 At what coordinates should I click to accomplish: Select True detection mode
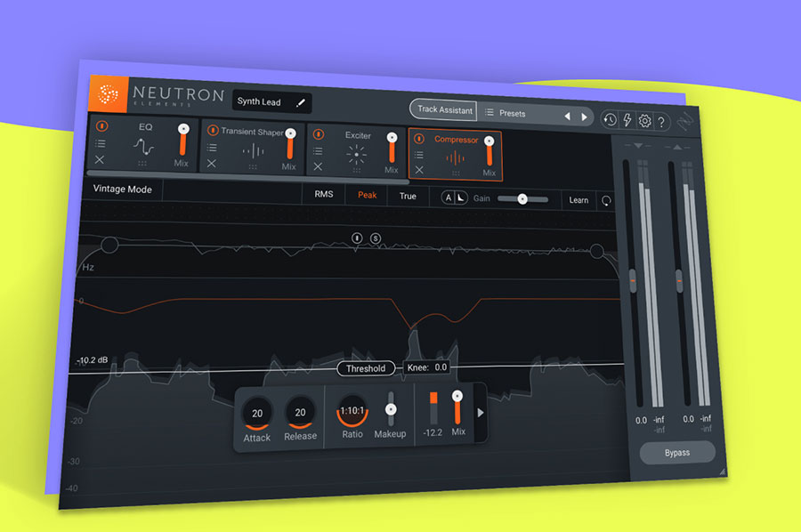pyautogui.click(x=408, y=196)
